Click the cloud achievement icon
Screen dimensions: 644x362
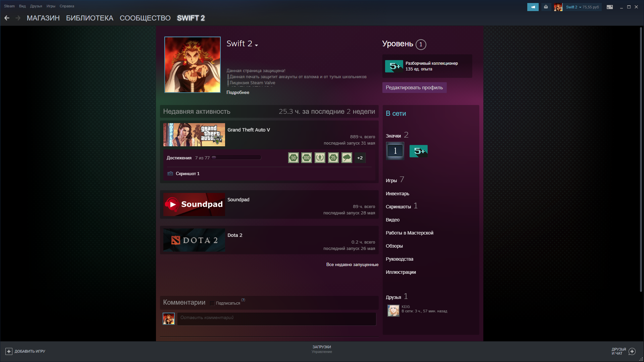point(347,158)
